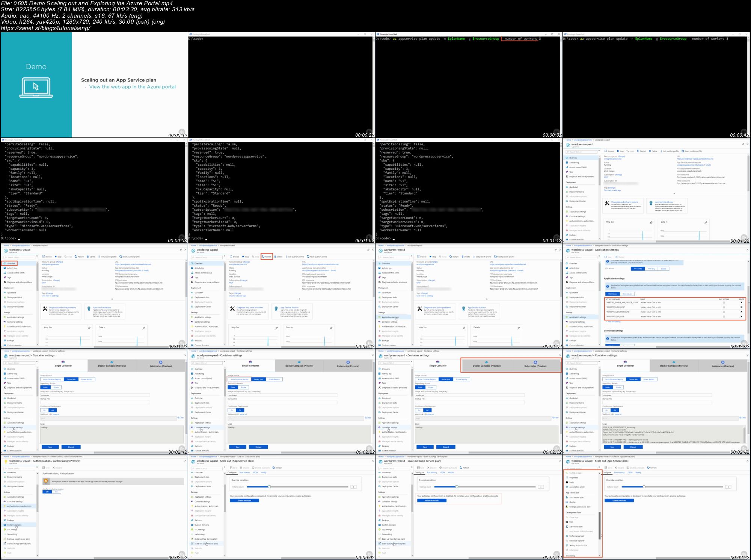This screenshot has width=751, height=560.
Task: Select FTPS Only access in 00:02:02 frame
Action: click(x=651, y=269)
